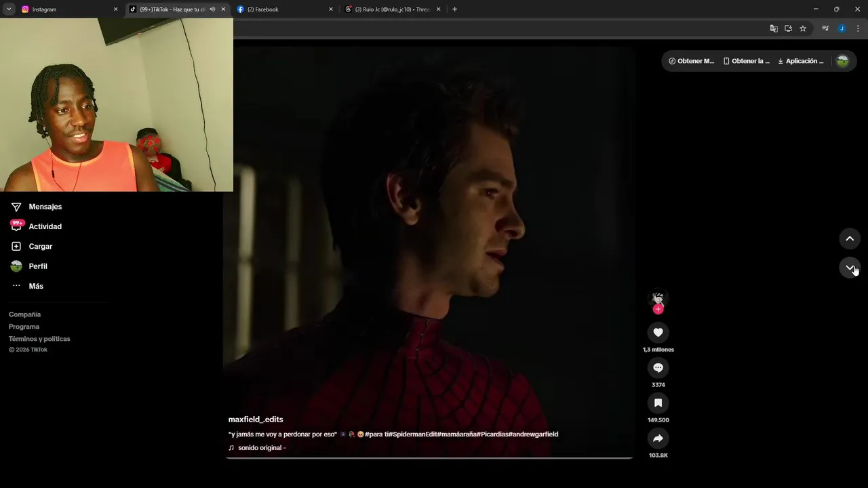Open maxfield_.edits username link
Image resolution: width=868 pixels, height=488 pixels.
tap(256, 420)
